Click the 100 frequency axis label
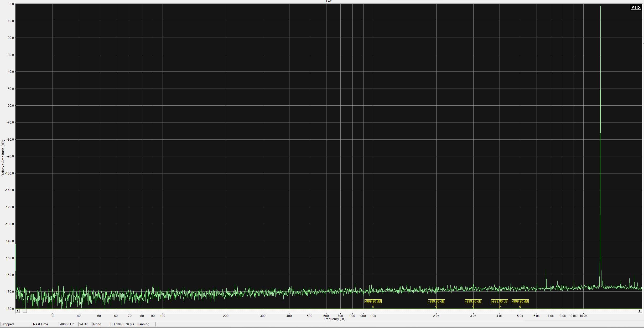 point(163,316)
